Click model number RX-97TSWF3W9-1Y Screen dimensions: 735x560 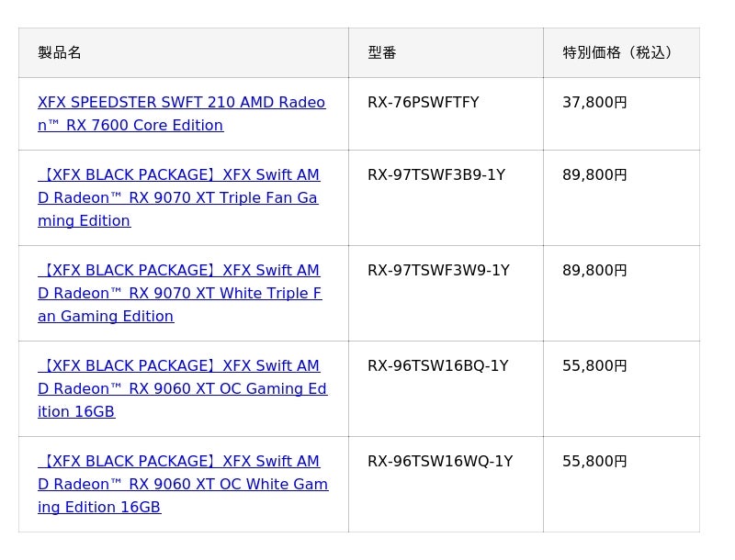(438, 271)
